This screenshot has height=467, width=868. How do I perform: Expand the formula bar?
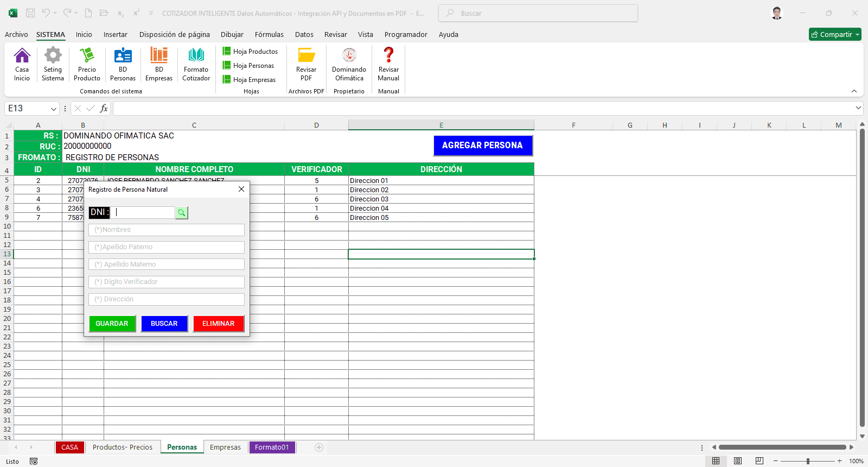click(858, 108)
